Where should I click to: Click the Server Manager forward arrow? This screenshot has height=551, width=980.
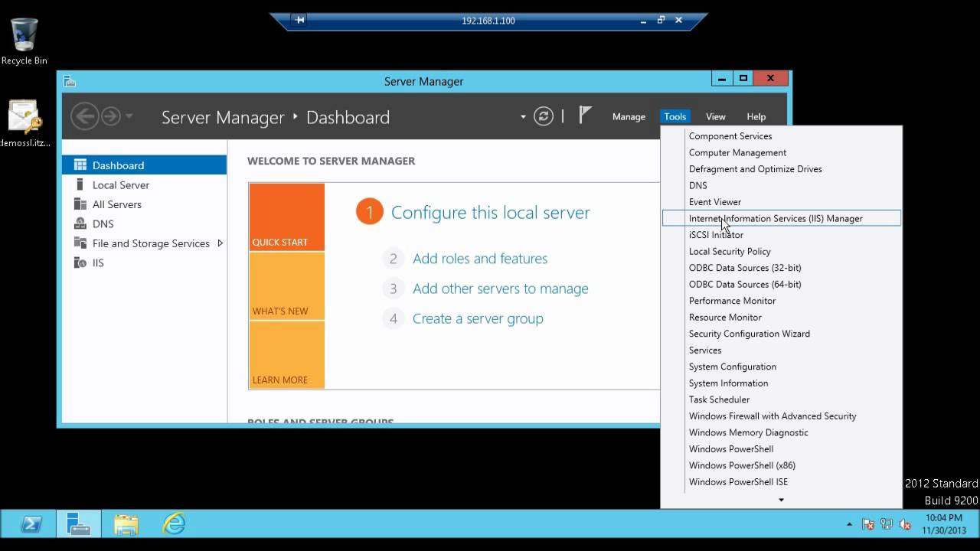[111, 116]
